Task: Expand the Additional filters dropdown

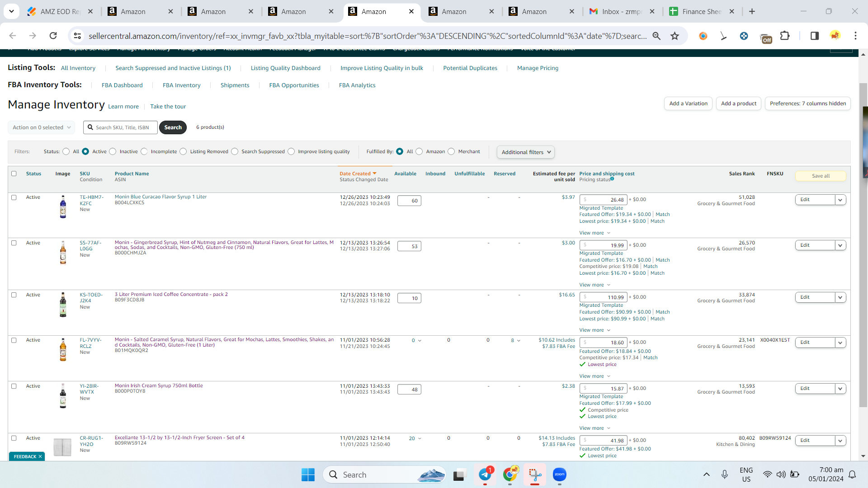Action: (x=526, y=152)
